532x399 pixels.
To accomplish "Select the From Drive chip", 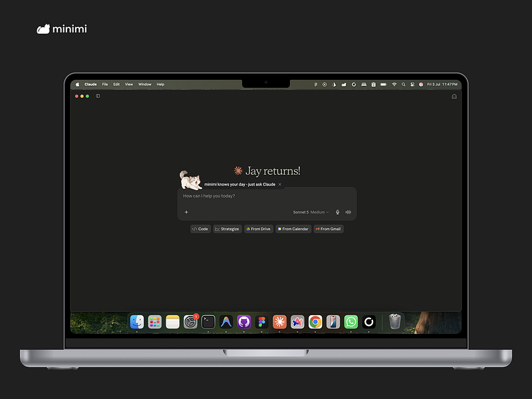I will (259, 229).
